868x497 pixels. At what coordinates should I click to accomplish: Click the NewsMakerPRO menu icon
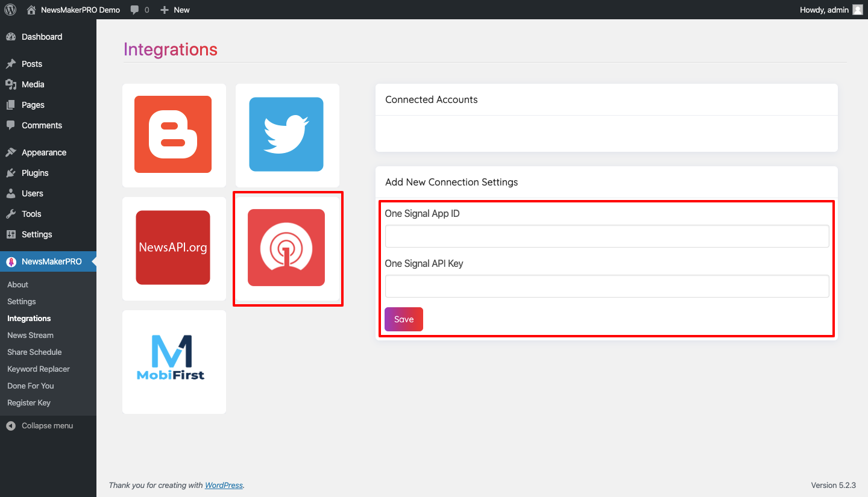(11, 261)
